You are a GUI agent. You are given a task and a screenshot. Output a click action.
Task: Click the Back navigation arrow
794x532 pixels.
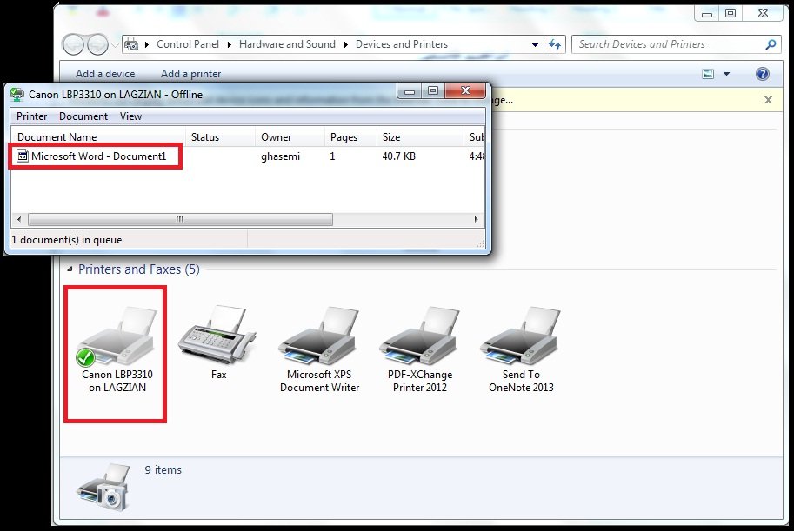coord(73,44)
